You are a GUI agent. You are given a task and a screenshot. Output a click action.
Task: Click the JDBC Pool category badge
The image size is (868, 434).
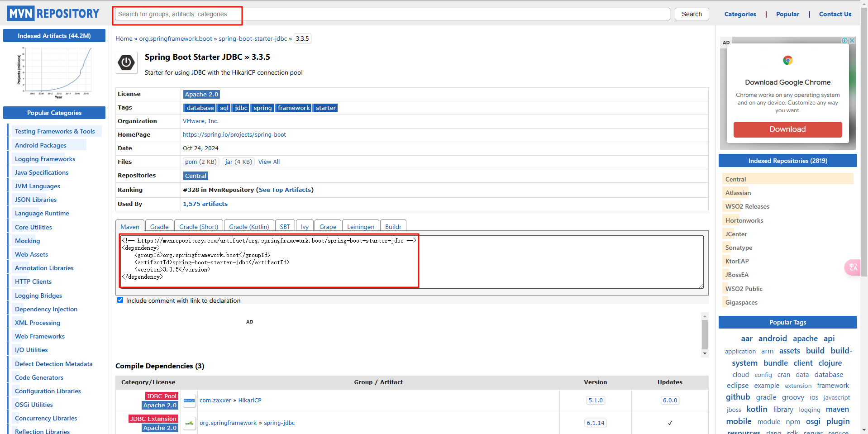[x=162, y=396]
